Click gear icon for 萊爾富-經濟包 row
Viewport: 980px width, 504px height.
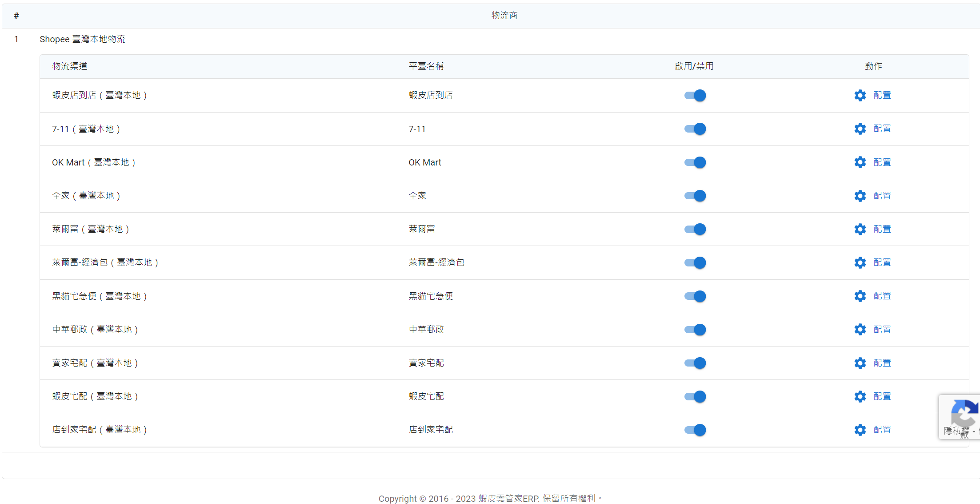[860, 262]
